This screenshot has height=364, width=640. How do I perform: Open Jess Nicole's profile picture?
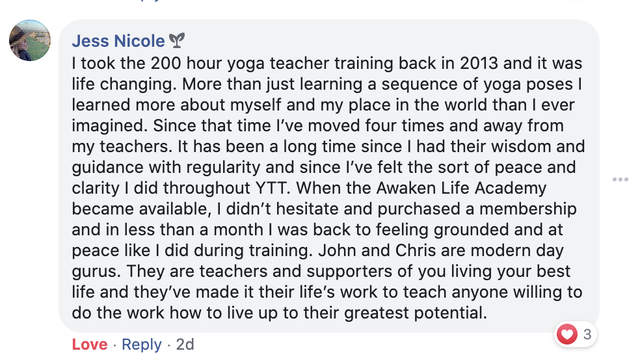30,40
